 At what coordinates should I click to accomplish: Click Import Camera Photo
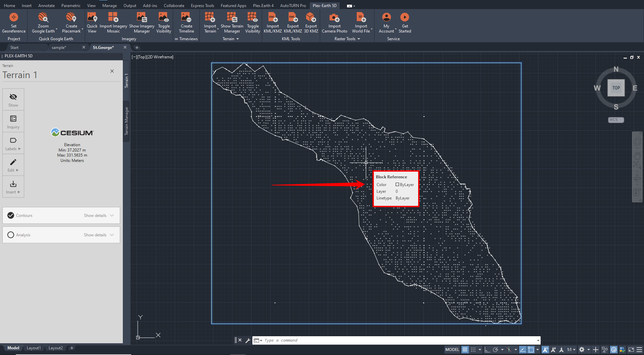335,23
